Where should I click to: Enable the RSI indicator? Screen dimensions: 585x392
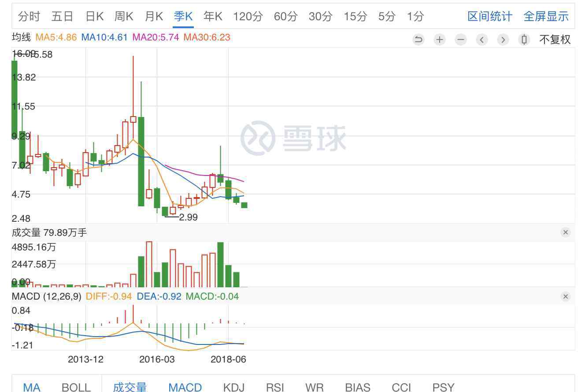pyautogui.click(x=275, y=387)
